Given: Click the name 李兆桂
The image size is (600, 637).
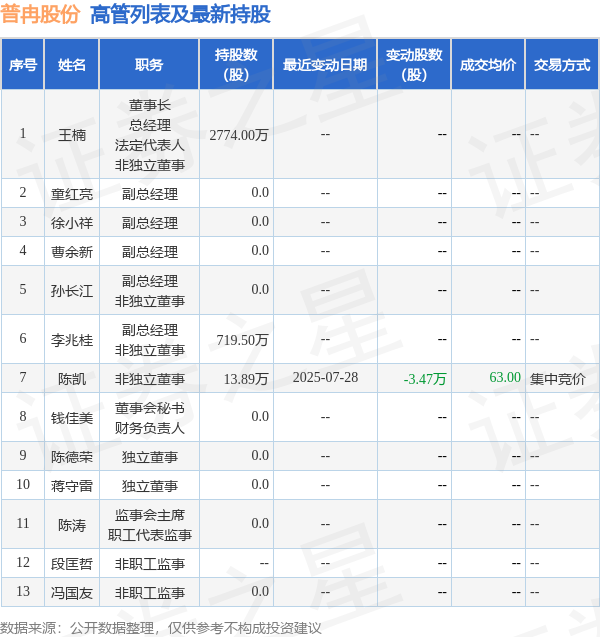Looking at the screenshot, I should click(72, 340).
